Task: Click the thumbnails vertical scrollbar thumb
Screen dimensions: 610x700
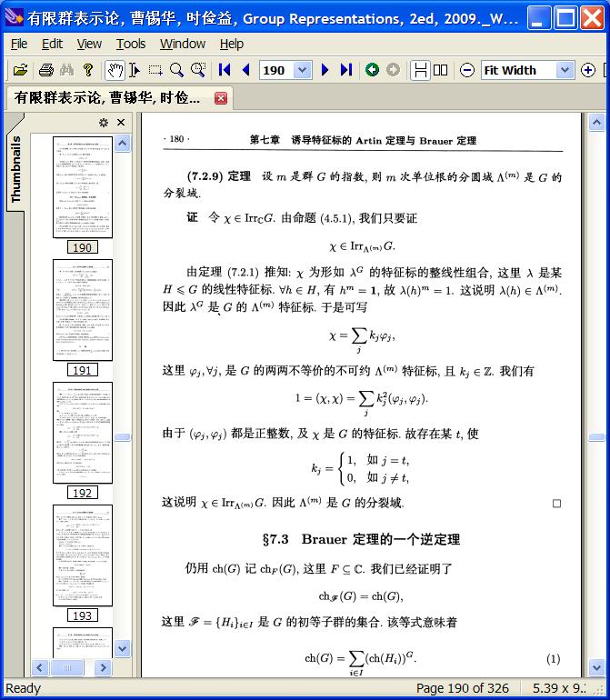Action: point(123,437)
